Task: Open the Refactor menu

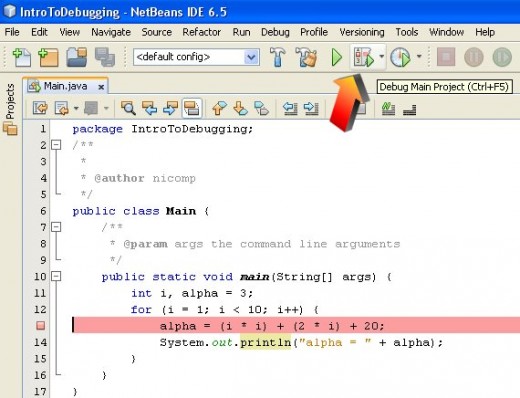Action: click(x=201, y=32)
